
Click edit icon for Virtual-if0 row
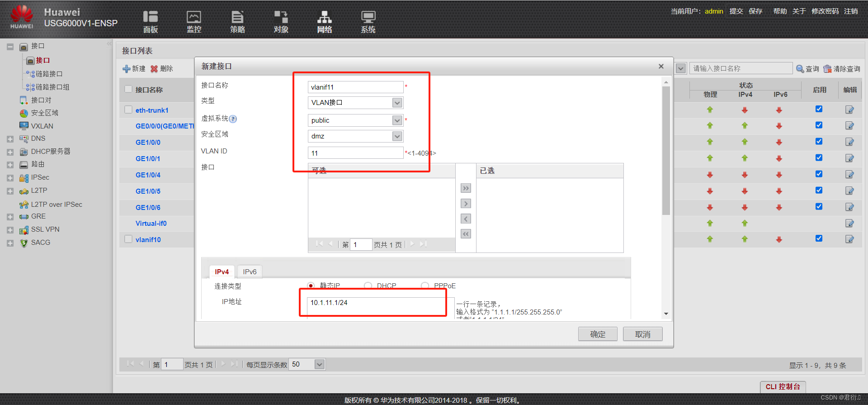click(849, 223)
